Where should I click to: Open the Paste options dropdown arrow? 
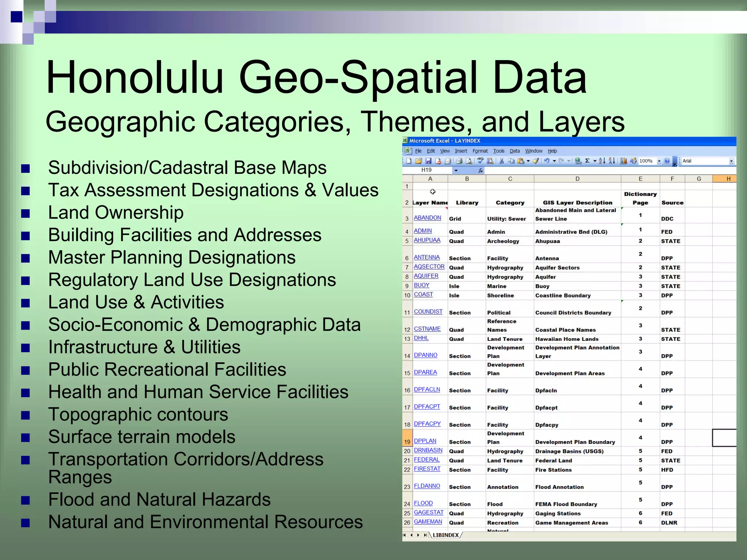click(x=528, y=161)
